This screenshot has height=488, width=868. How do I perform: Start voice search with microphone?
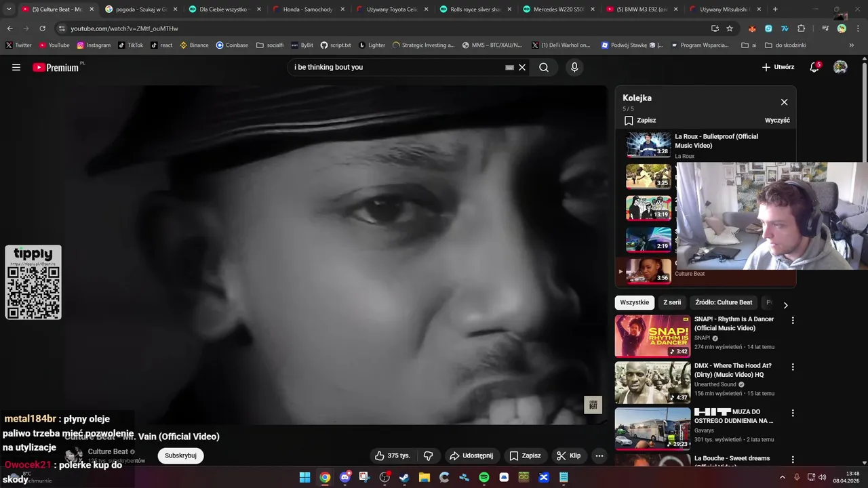[574, 67]
